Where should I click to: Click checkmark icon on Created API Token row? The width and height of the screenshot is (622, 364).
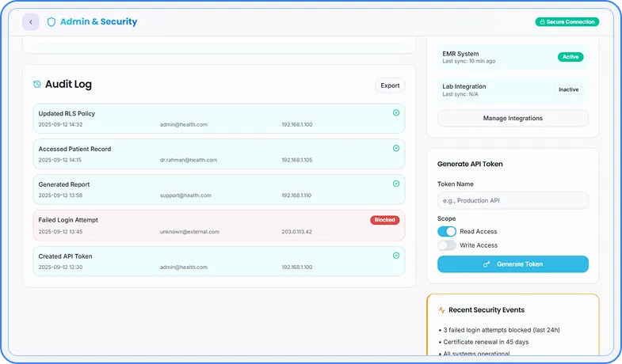396,256
